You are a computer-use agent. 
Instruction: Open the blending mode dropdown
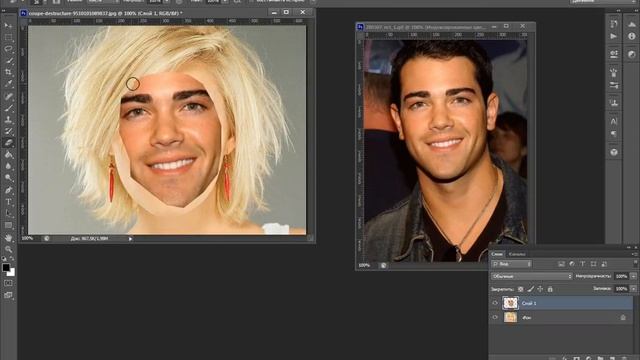532,276
